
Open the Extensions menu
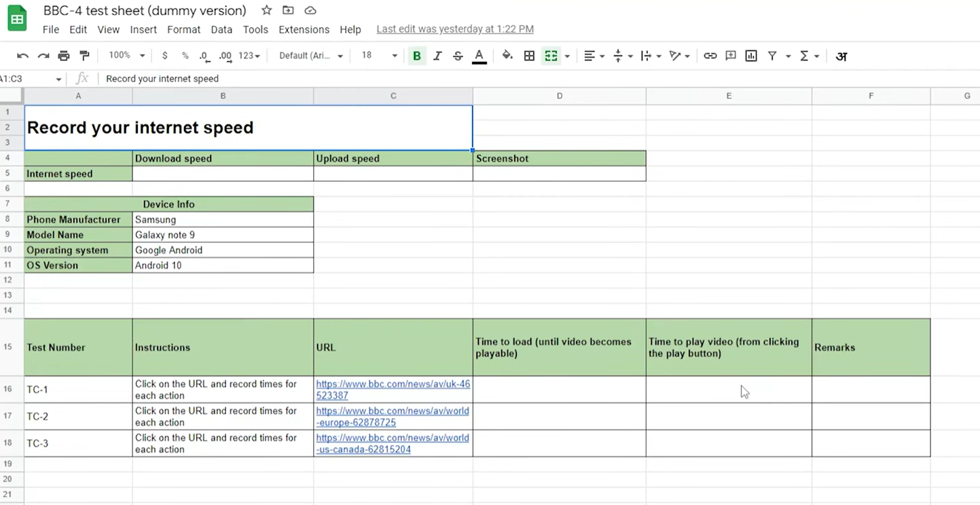304,29
